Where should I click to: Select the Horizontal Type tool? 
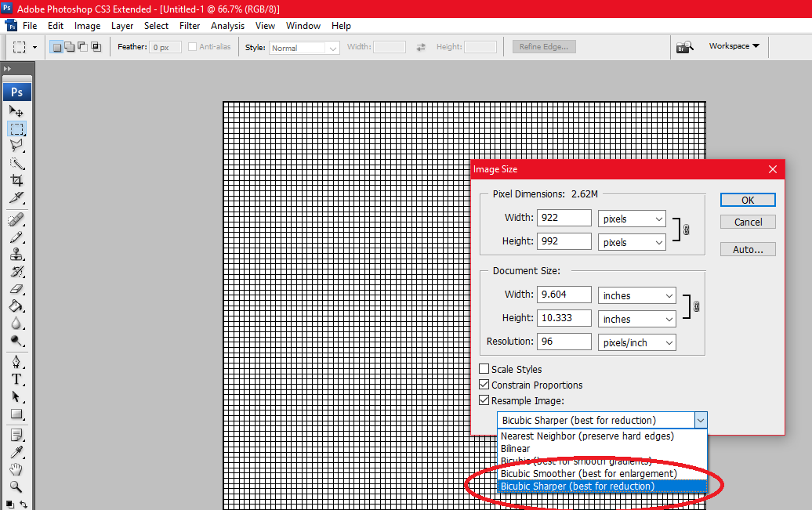[x=16, y=379]
